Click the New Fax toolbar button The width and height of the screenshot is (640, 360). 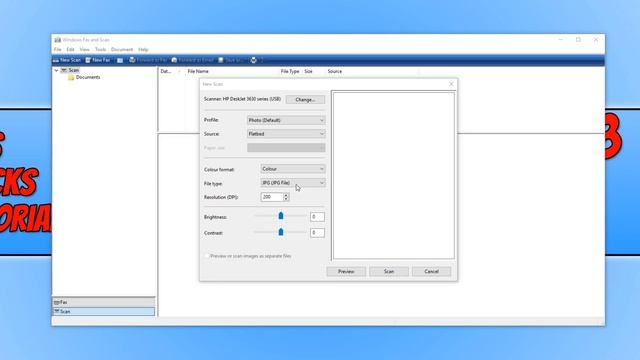click(x=98, y=60)
